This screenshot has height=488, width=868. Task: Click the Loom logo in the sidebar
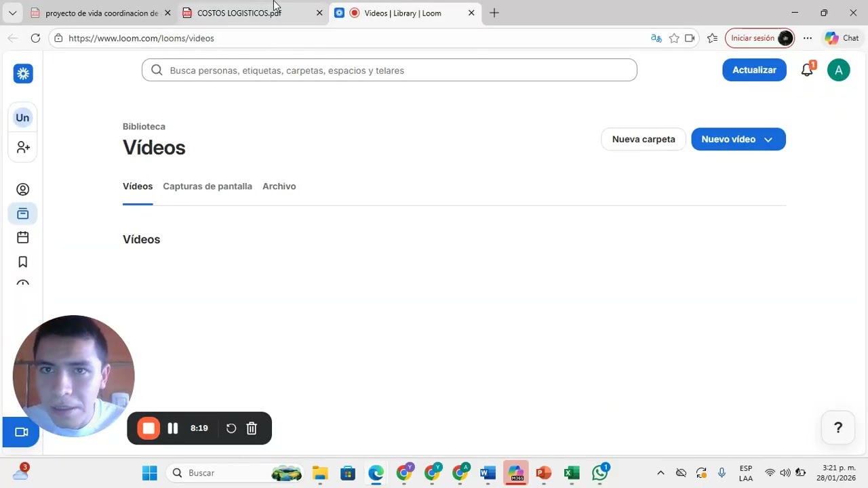(x=23, y=74)
